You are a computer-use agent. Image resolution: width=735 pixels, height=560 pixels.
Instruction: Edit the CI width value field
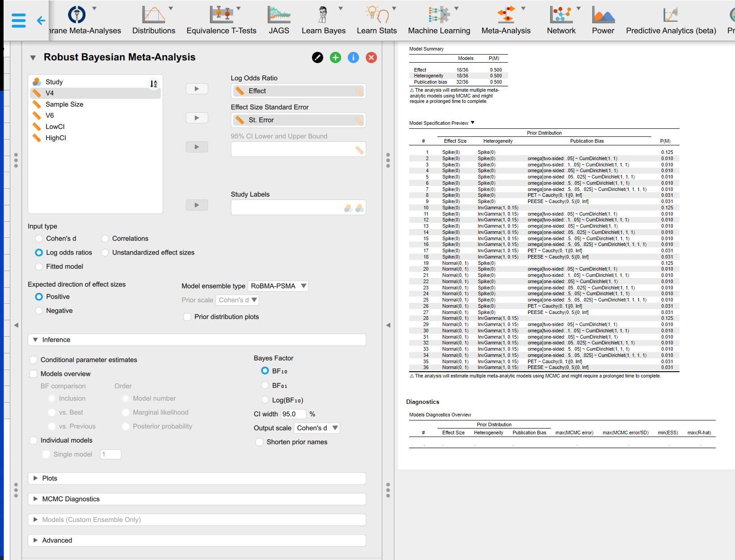click(x=294, y=414)
